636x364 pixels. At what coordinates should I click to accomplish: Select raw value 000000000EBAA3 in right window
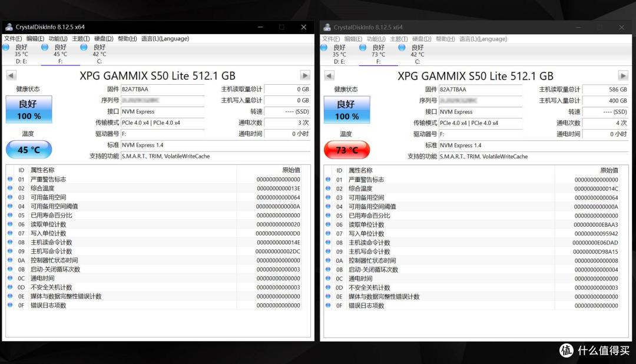(x=596, y=224)
